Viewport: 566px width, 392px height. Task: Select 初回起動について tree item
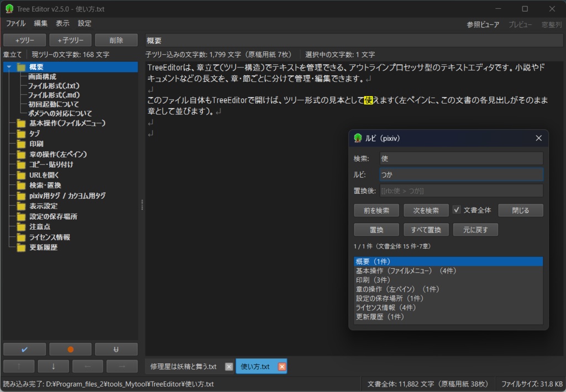tap(54, 104)
